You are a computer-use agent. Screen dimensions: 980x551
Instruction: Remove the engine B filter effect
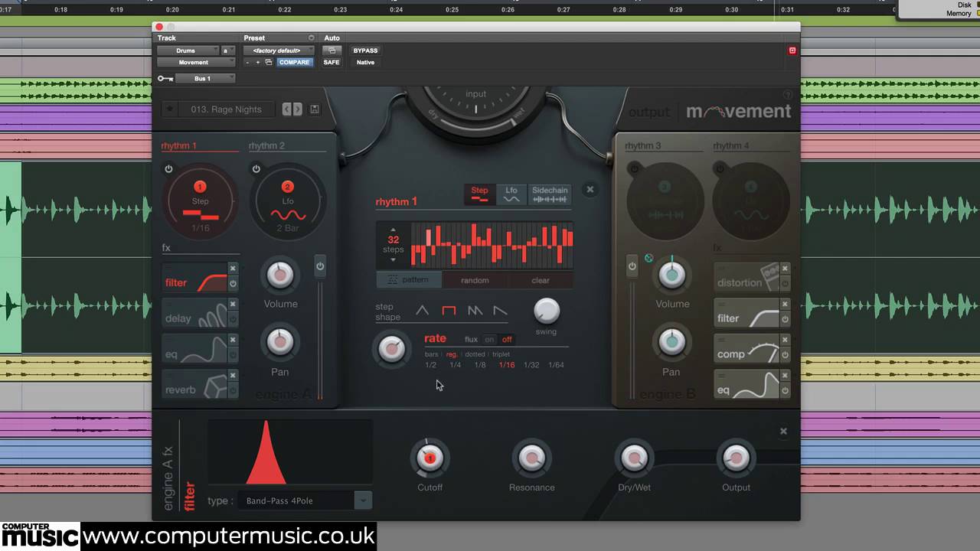pyautogui.click(x=785, y=305)
